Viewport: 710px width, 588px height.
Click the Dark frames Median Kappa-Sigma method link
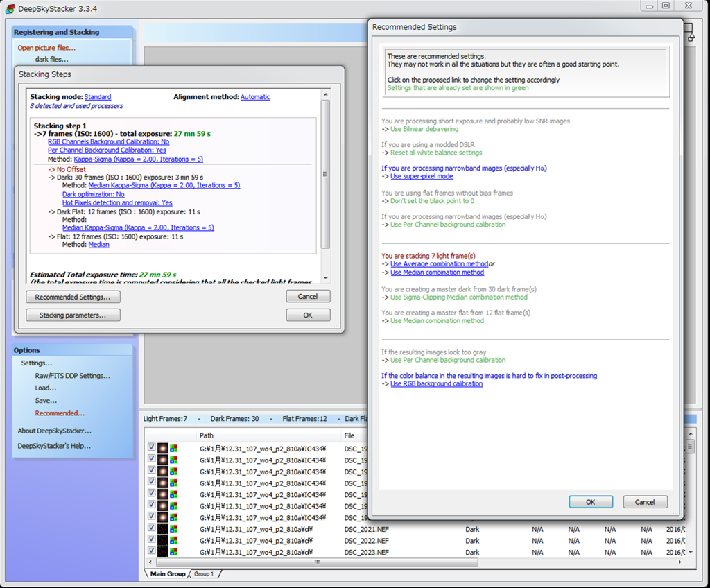[x=164, y=185]
